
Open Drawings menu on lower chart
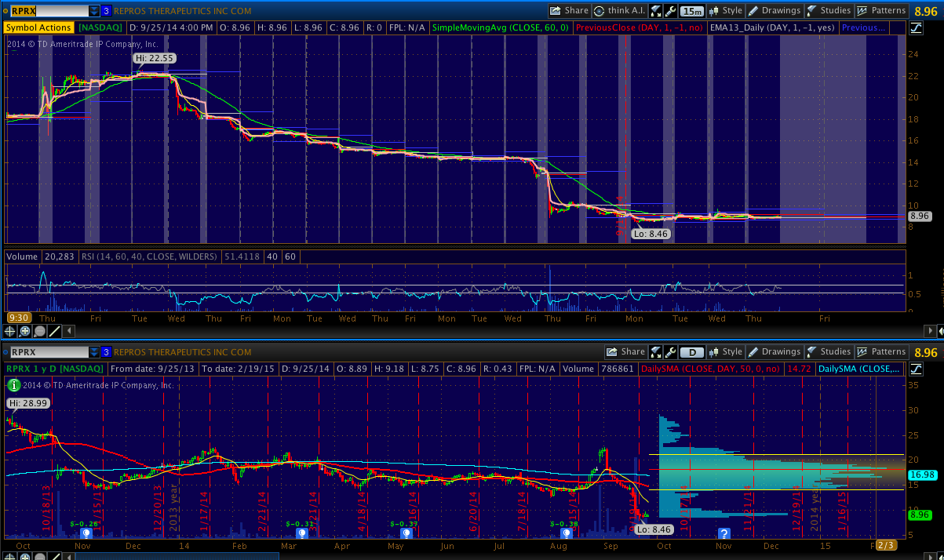click(773, 352)
